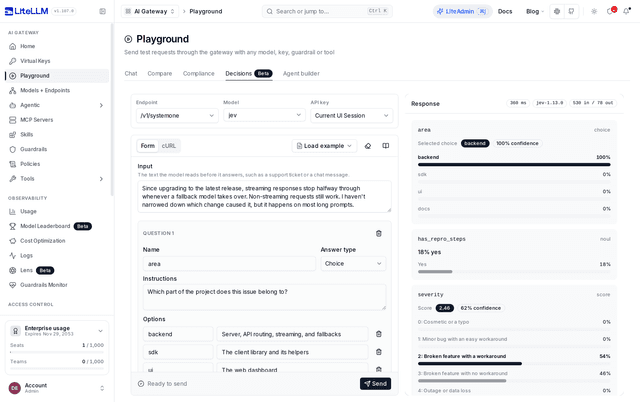Edit the sdk option name field
640x402 pixels.
click(x=178, y=352)
